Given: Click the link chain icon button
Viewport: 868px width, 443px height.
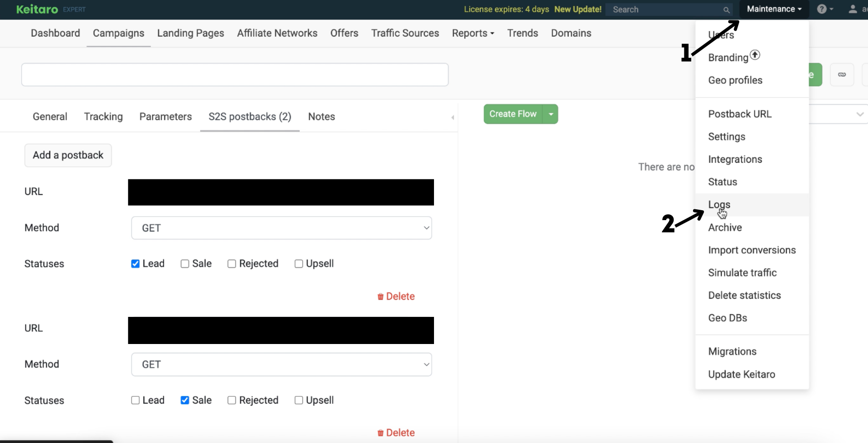Looking at the screenshot, I should [x=842, y=75].
